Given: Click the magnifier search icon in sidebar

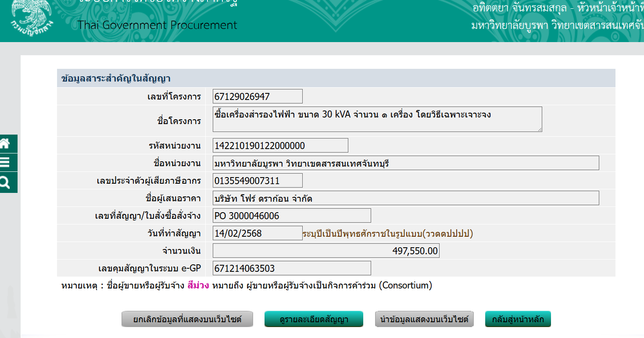Looking at the screenshot, I should (5, 182).
